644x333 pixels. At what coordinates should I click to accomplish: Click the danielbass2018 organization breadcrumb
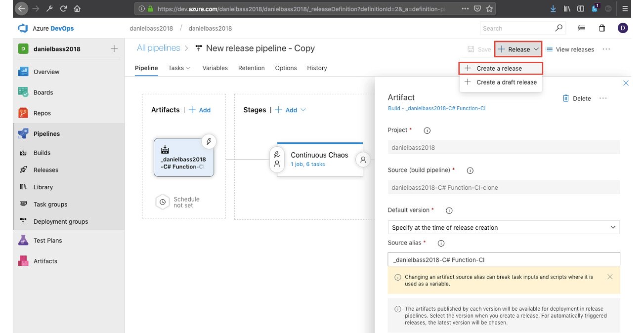[x=151, y=28]
